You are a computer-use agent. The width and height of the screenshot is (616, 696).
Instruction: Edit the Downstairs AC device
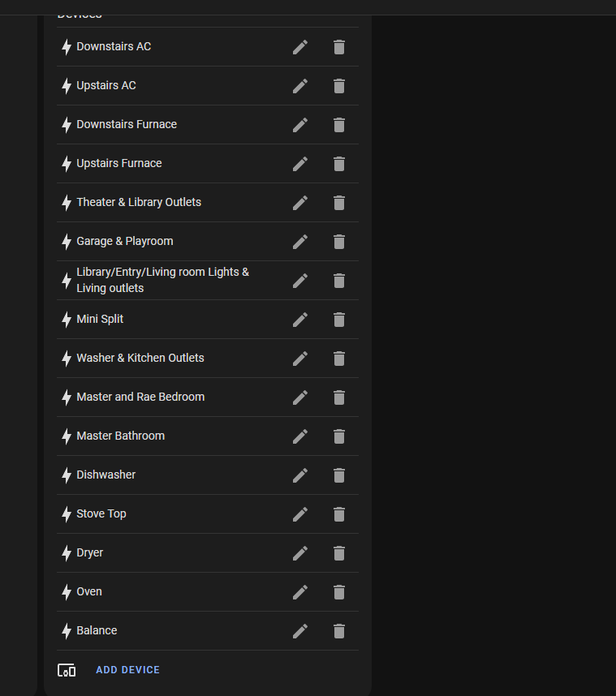click(300, 47)
